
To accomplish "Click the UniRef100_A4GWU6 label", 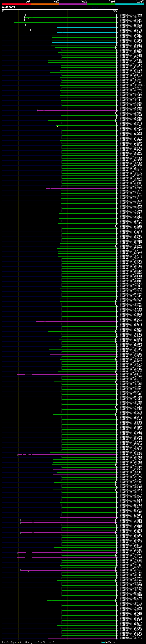I will click(x=131, y=210).
